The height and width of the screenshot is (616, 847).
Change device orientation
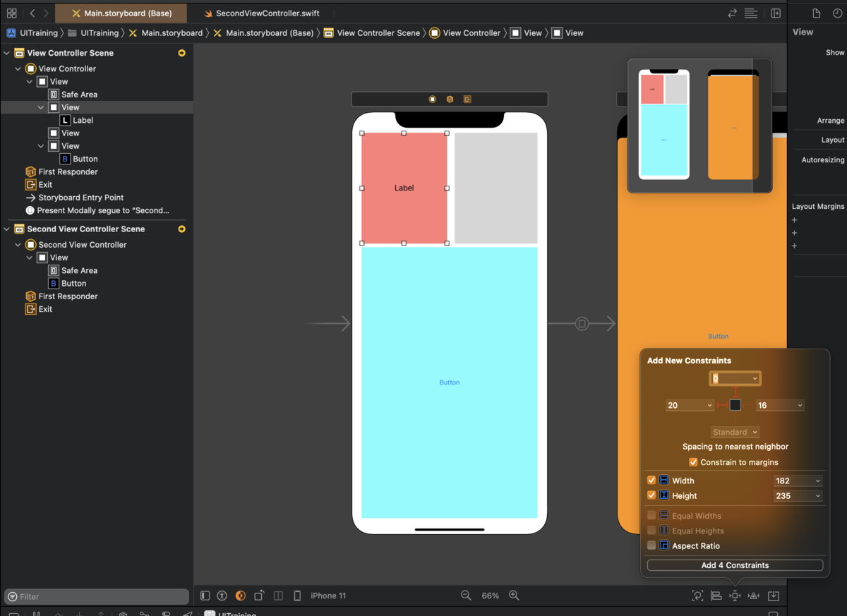tap(260, 596)
